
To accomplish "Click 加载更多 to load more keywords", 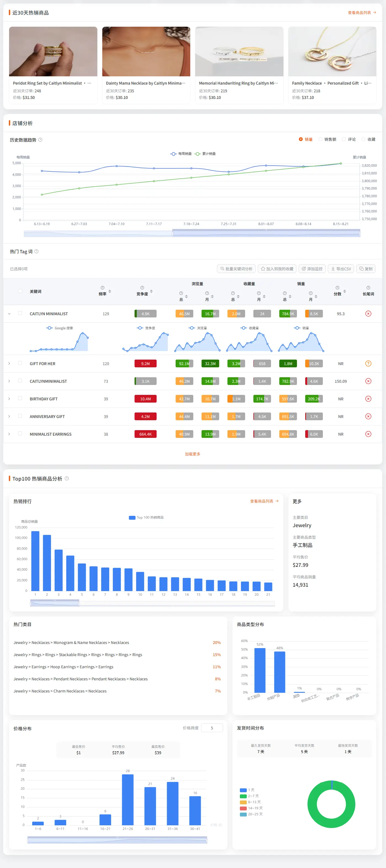I will 192,454.
